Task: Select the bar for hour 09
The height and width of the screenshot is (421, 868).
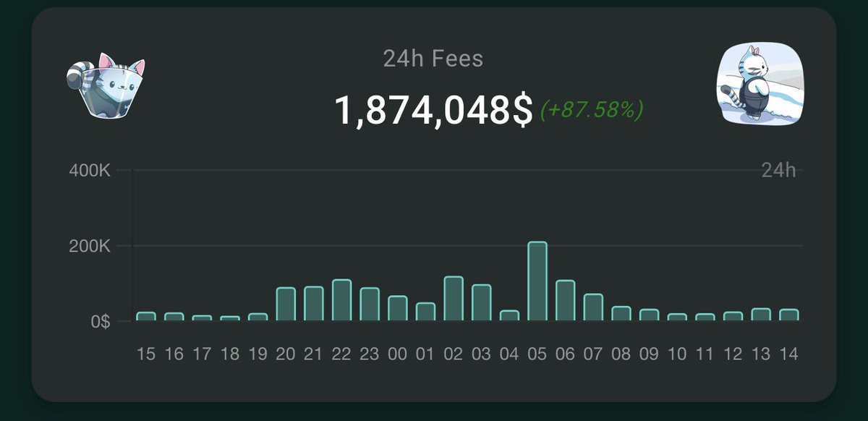Action: click(x=650, y=315)
